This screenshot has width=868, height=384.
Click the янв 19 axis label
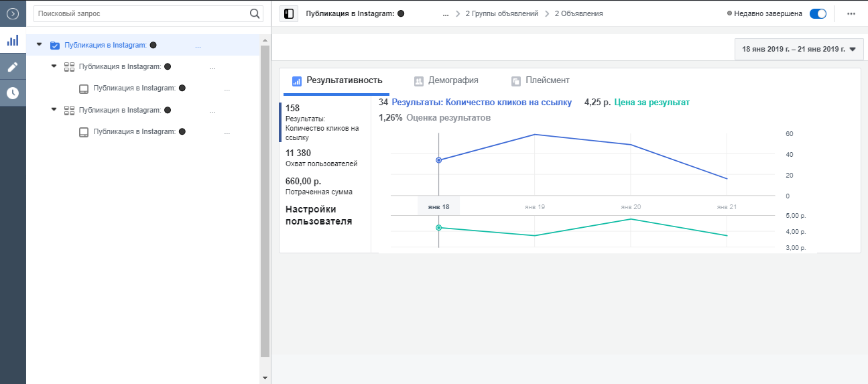[x=535, y=207]
